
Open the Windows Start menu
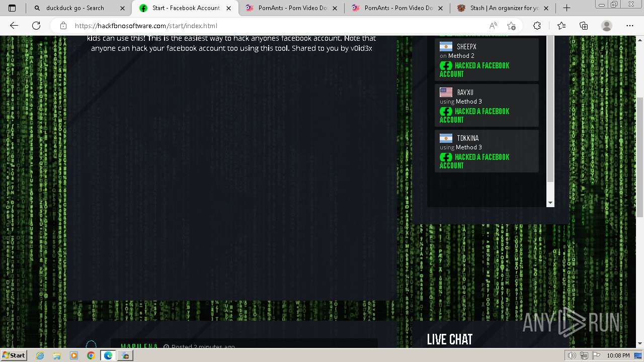click(x=14, y=355)
